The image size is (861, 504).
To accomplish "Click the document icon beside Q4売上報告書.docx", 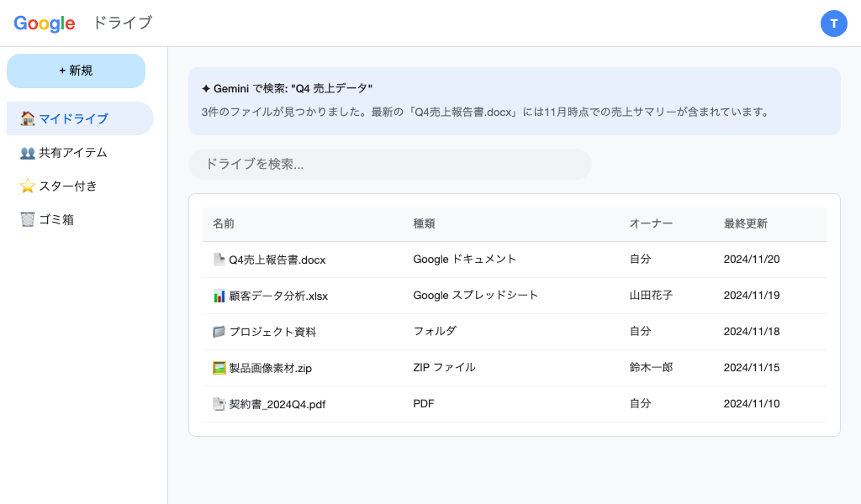I will (219, 259).
